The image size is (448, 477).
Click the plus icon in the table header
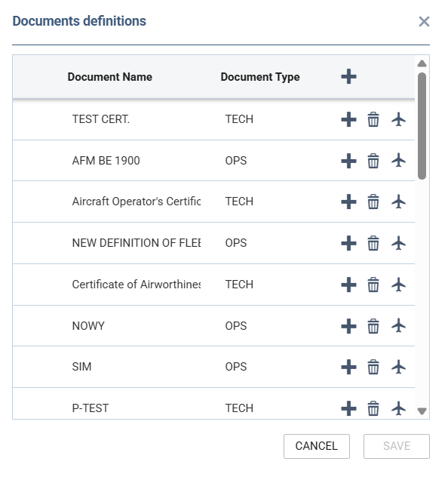[x=348, y=76]
